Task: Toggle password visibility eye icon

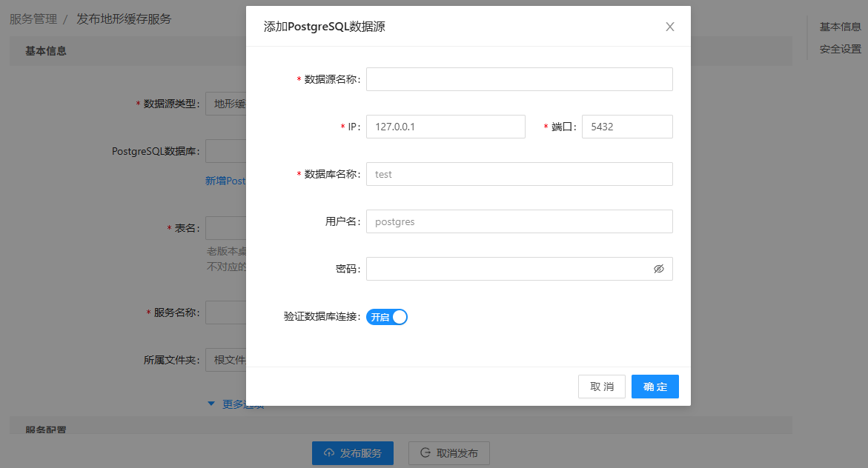Action: click(659, 269)
